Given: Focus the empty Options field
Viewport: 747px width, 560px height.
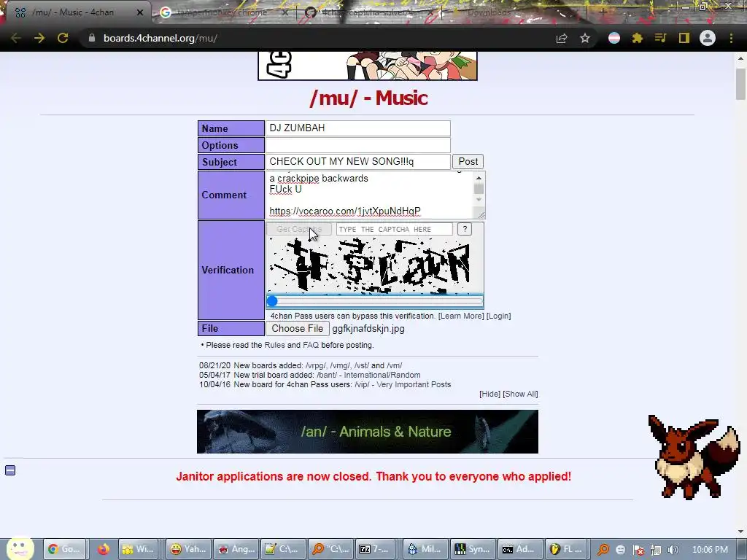Looking at the screenshot, I should coord(357,145).
